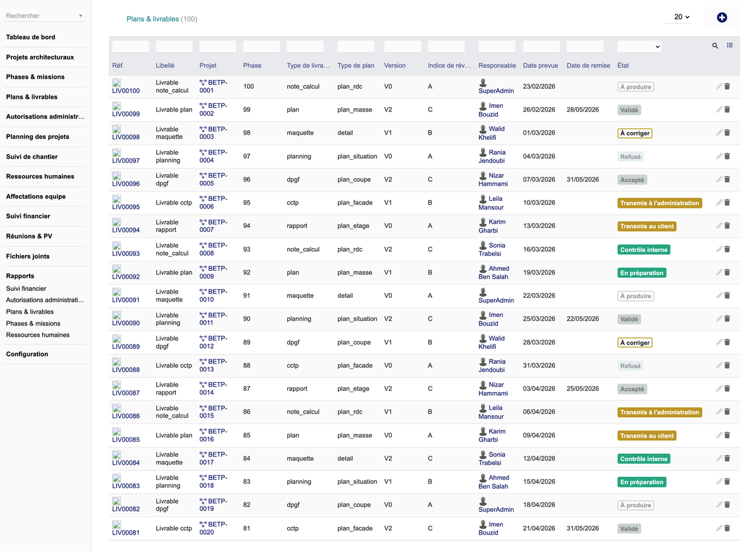Click date '28/05/2026' in LIV00099 row
The width and height of the screenshot is (756, 551).
click(x=583, y=110)
